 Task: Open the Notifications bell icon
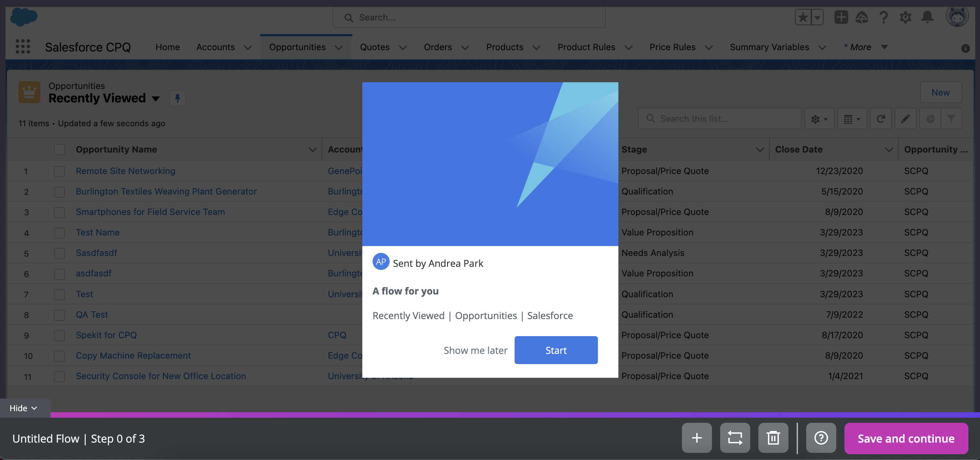tap(927, 17)
